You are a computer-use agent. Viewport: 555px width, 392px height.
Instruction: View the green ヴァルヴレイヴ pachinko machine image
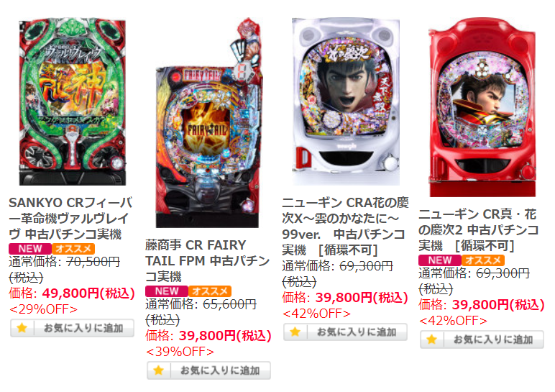(72, 102)
